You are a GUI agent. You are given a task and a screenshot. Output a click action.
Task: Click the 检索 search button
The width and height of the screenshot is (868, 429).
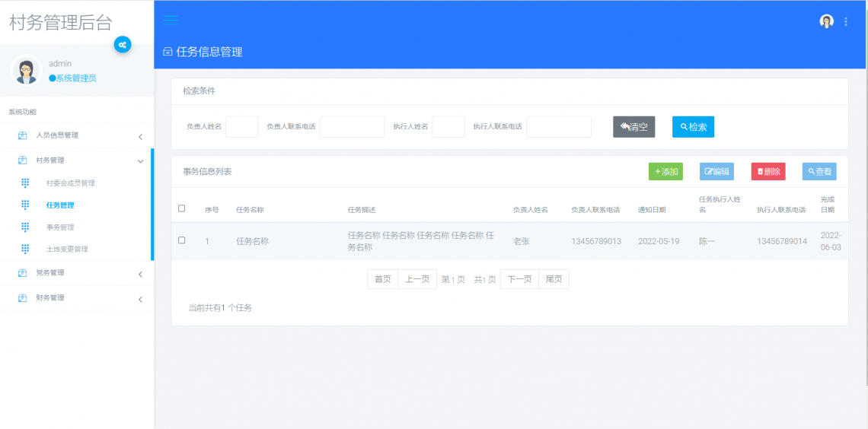[693, 126]
